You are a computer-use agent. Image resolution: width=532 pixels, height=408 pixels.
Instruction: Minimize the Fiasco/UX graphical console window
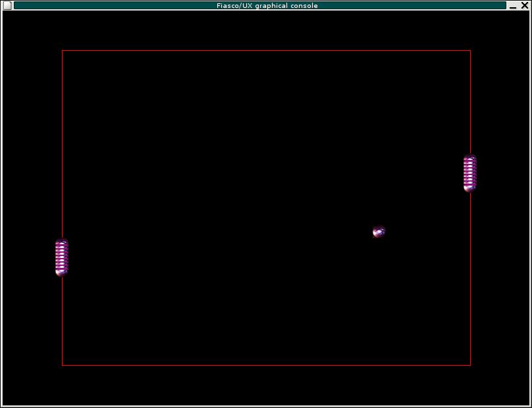[514, 5]
